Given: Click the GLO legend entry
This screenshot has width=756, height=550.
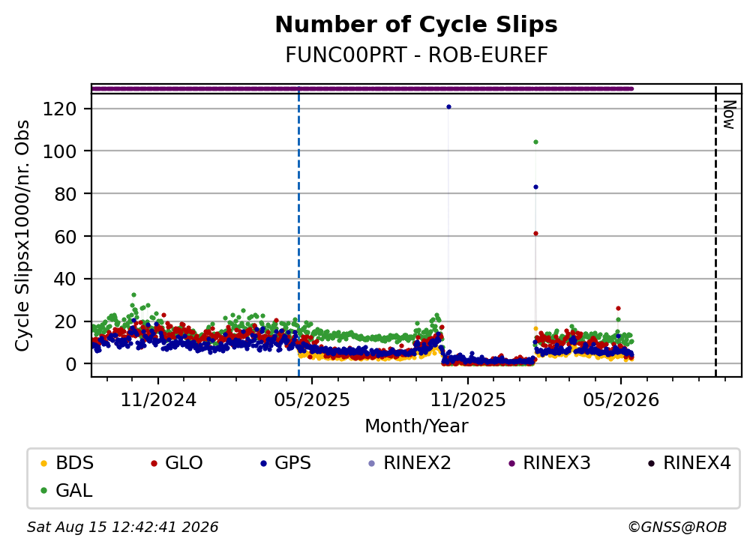Looking at the screenshot, I should [176, 463].
